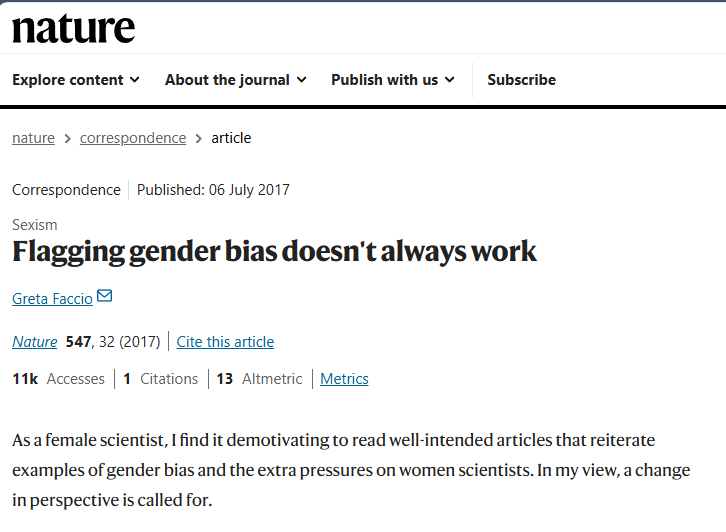Open the Nature journal citation link
726x532 pixels.
(34, 342)
